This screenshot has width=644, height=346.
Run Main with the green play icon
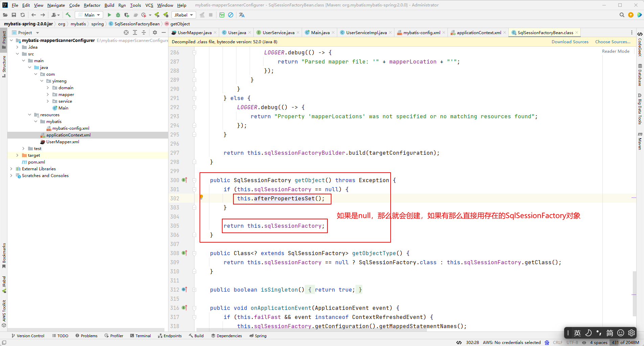pyautogui.click(x=109, y=15)
